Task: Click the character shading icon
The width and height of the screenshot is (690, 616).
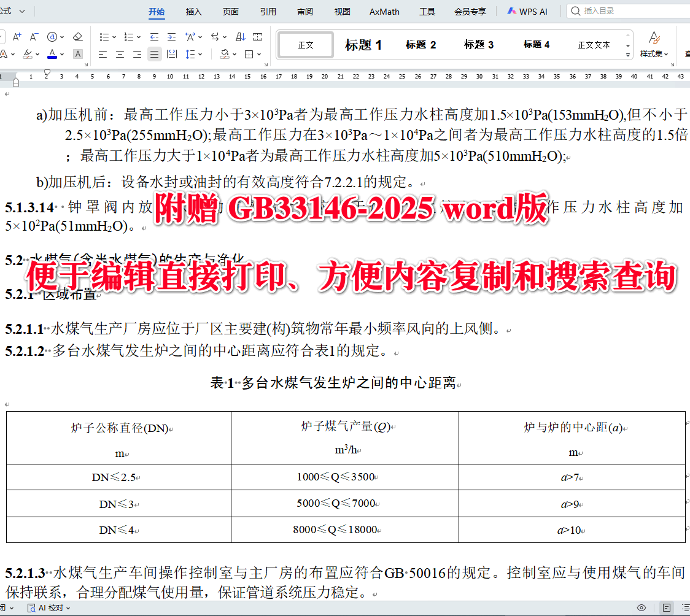Action: [77, 54]
